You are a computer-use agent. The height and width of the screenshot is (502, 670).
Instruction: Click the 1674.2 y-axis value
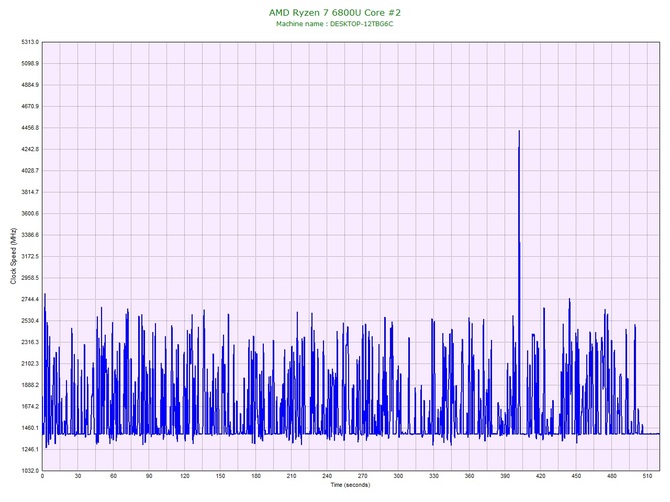30,406
